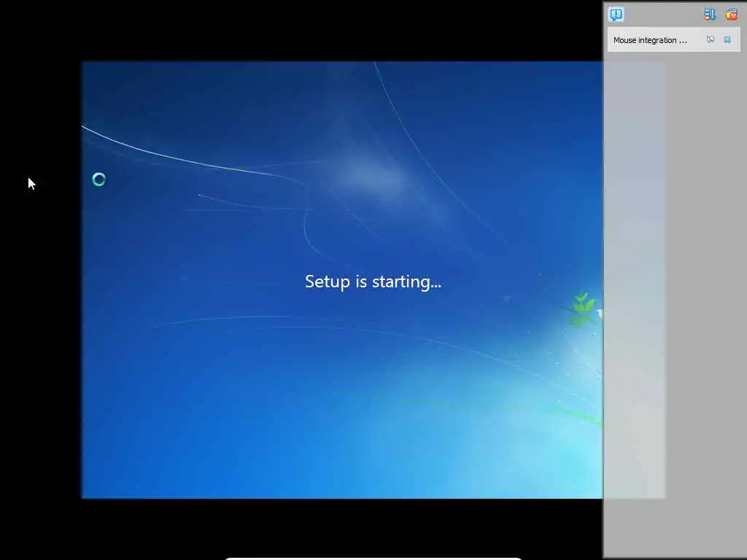The height and width of the screenshot is (560, 747).
Task: Dismiss the Mouse integration notification
Action: (x=727, y=40)
